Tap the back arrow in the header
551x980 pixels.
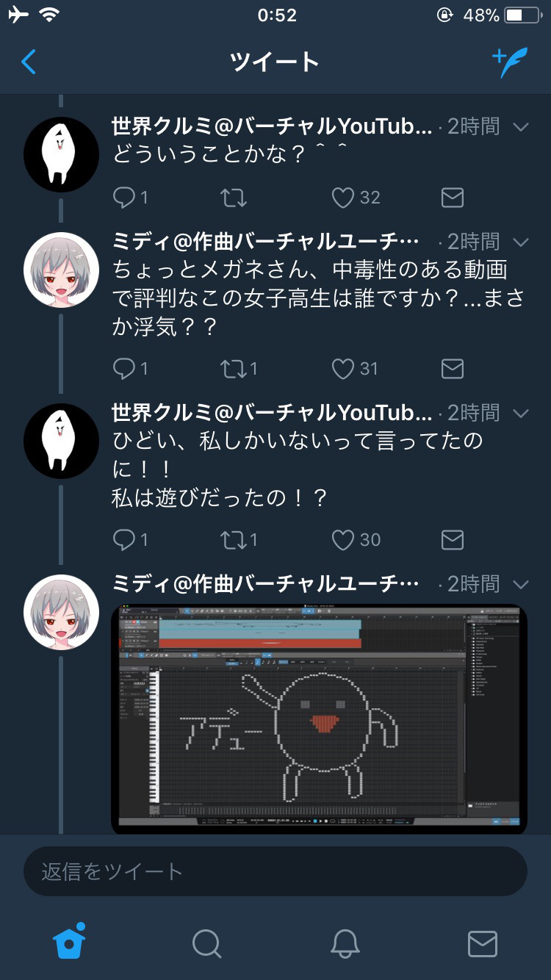point(29,62)
